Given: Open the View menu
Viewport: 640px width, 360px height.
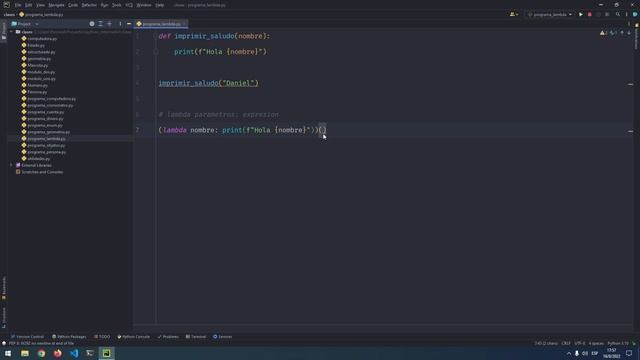Looking at the screenshot, I should coord(40,5).
